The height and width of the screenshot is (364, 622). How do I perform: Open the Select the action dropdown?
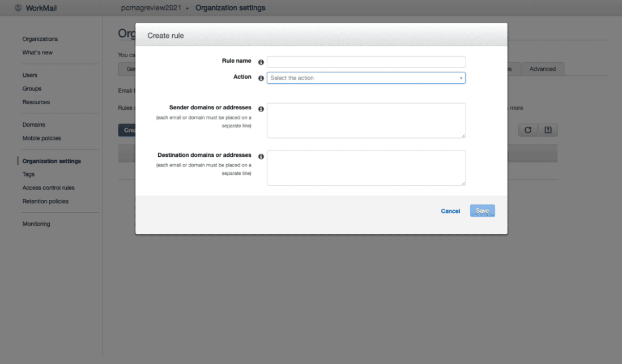366,78
